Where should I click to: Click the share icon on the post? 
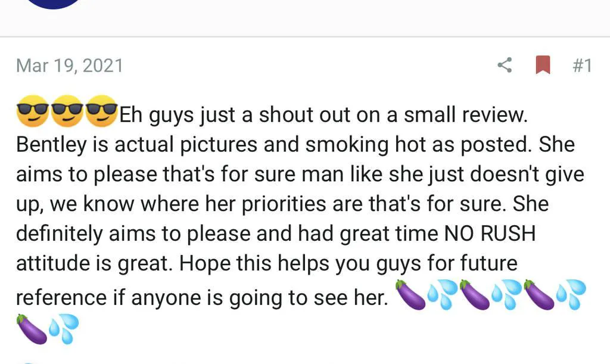(505, 65)
